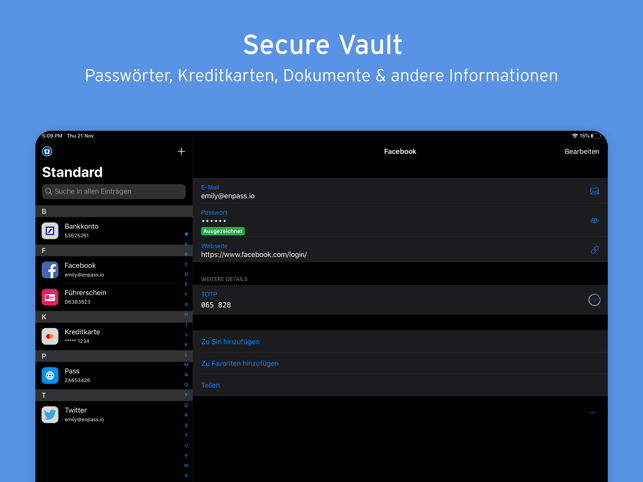Image resolution: width=643 pixels, height=482 pixels.
Task: Tap Zu Favoriten hinzufügen
Action: pyautogui.click(x=239, y=363)
